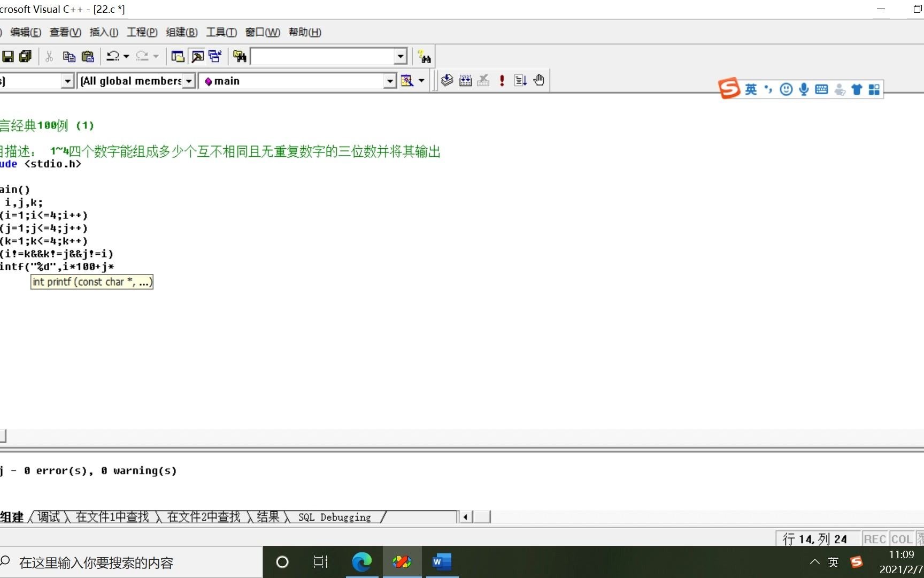The width and height of the screenshot is (924, 578).
Task: Expand the All global members dropdown
Action: 189,80
